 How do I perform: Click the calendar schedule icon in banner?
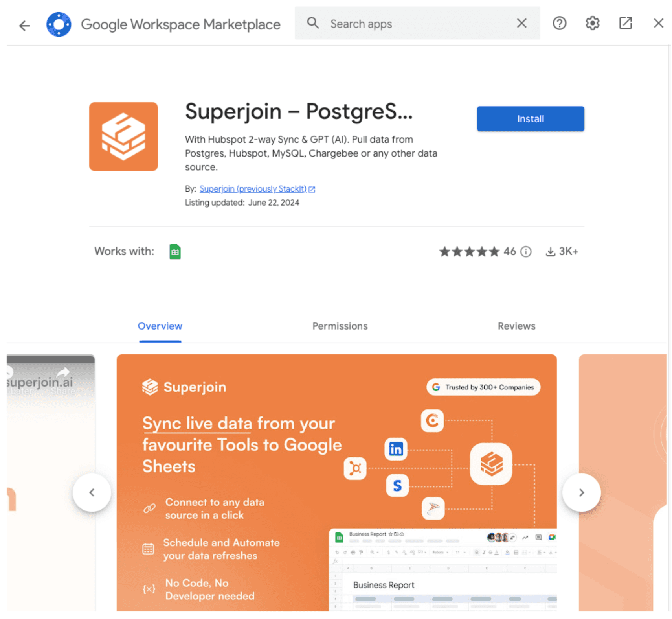[x=148, y=549]
